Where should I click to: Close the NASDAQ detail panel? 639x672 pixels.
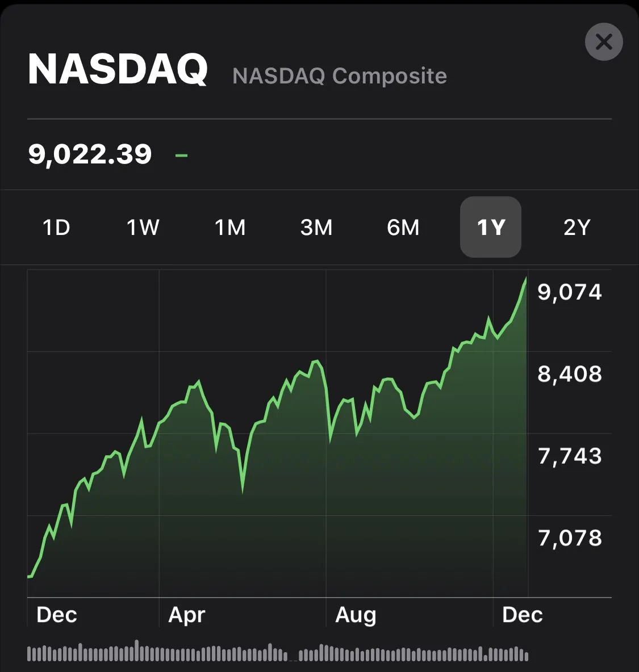[x=603, y=41]
